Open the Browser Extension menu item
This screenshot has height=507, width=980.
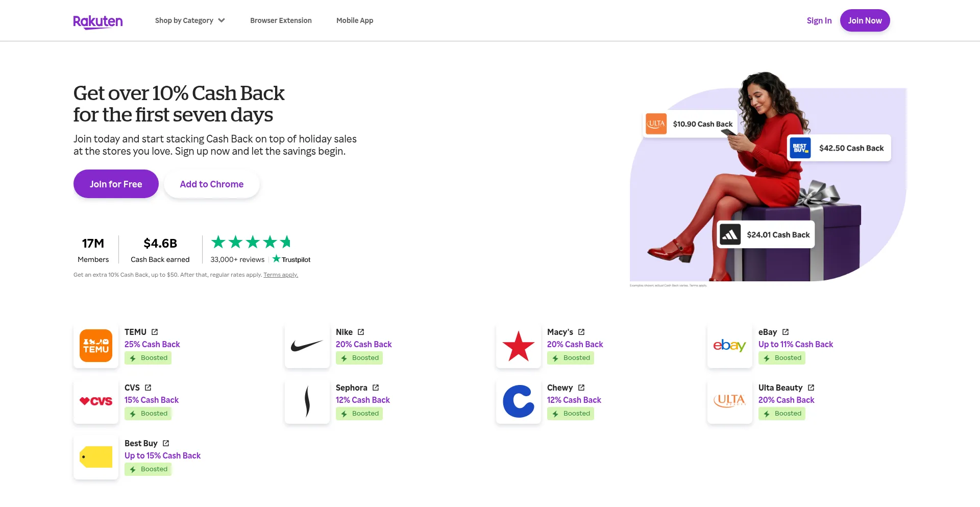[x=281, y=20]
